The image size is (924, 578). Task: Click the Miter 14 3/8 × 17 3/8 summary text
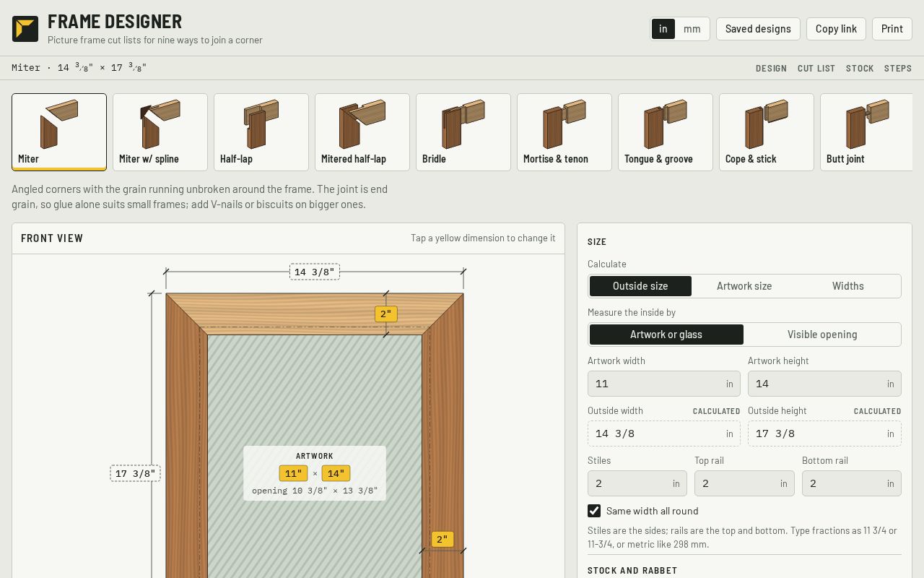pos(79,68)
